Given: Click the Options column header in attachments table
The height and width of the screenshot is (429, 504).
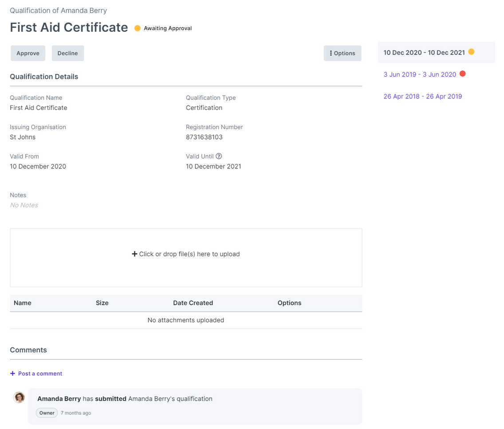Looking at the screenshot, I should tap(290, 303).
